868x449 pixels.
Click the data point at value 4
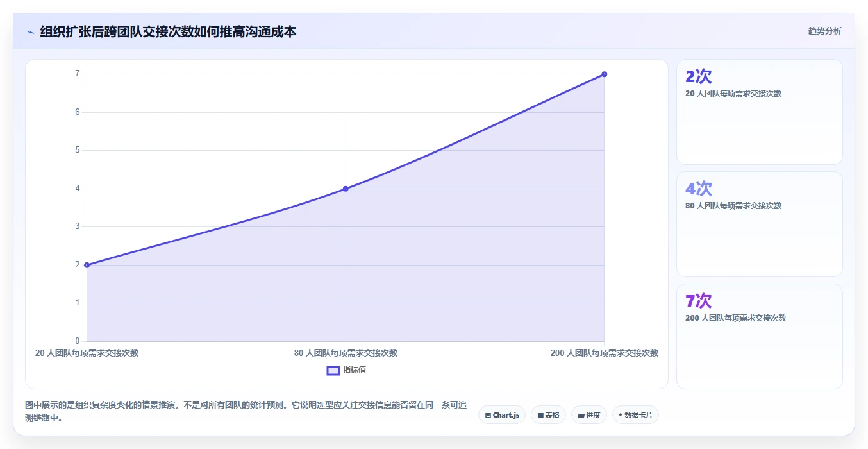[346, 189]
